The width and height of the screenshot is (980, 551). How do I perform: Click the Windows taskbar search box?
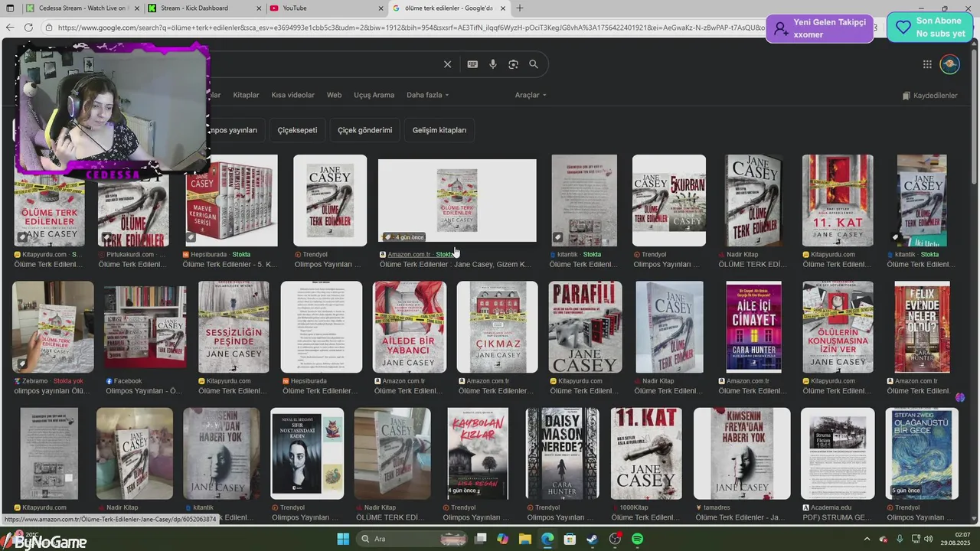[410, 539]
